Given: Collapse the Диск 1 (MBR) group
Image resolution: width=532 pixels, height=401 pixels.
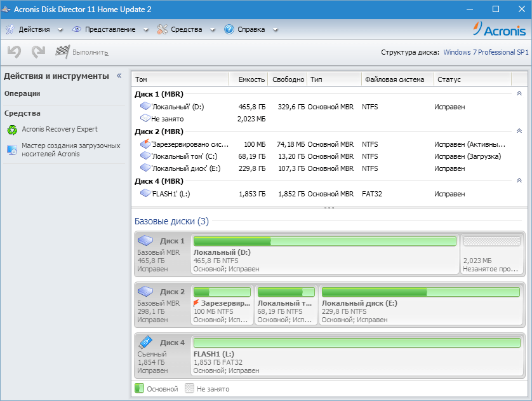Looking at the screenshot, I should (x=519, y=93).
